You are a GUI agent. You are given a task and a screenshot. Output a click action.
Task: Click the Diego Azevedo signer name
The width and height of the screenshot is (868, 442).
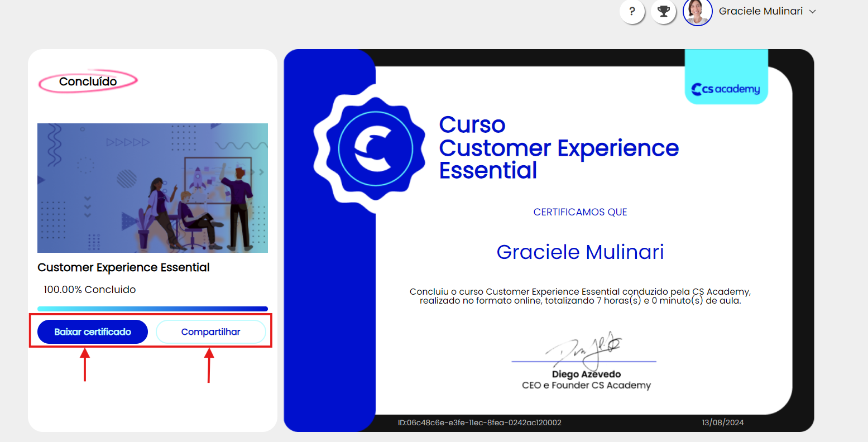tap(586, 374)
